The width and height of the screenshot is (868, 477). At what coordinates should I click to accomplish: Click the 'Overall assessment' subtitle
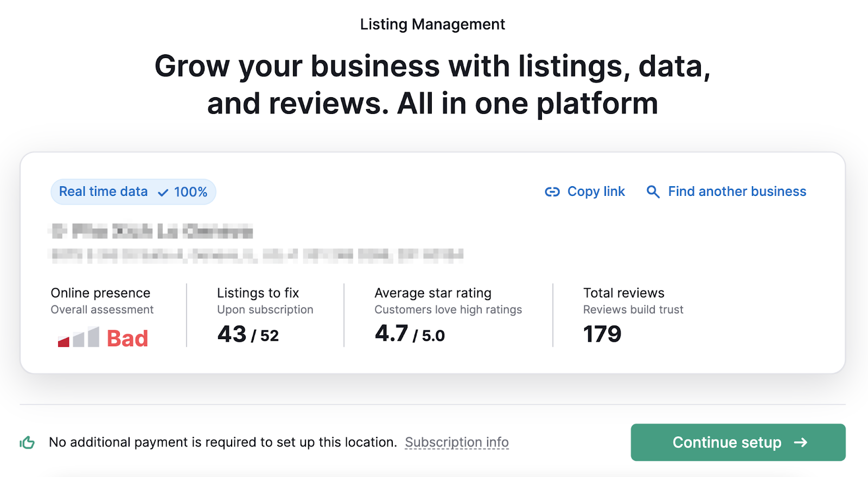click(102, 310)
